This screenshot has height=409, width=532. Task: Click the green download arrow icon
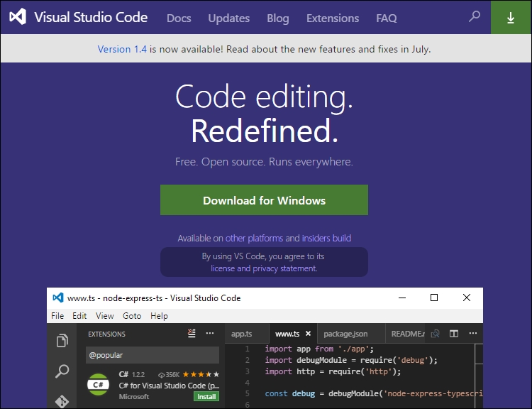(511, 18)
